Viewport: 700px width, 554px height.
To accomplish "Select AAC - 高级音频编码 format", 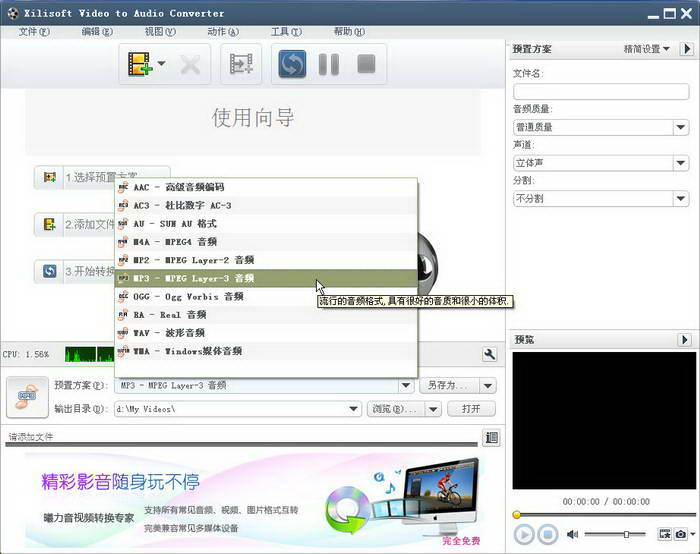I will [x=266, y=187].
